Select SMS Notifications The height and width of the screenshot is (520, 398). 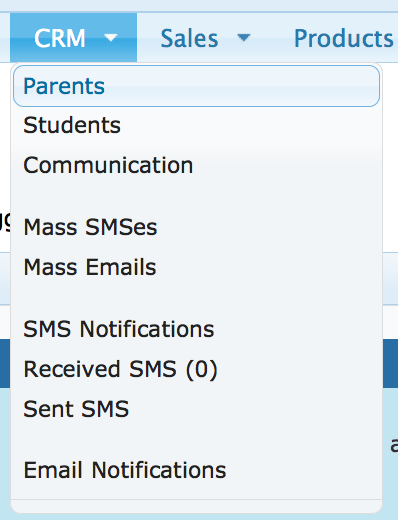pos(196,329)
